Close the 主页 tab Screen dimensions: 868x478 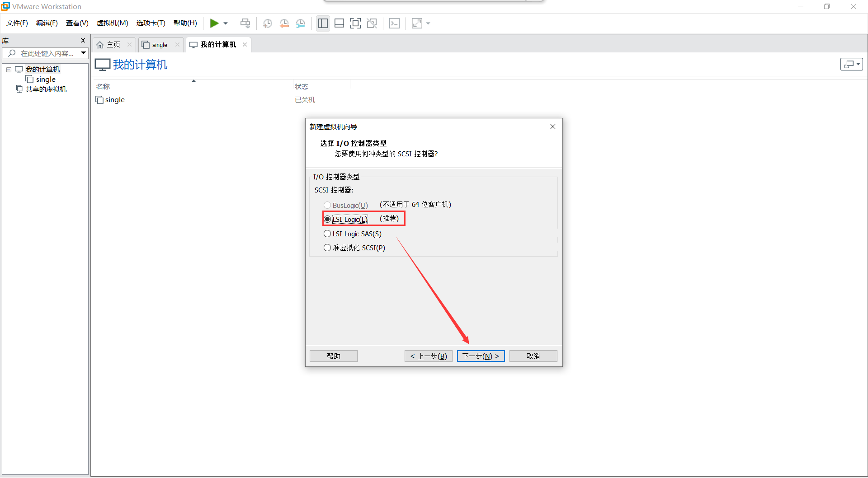click(x=130, y=44)
